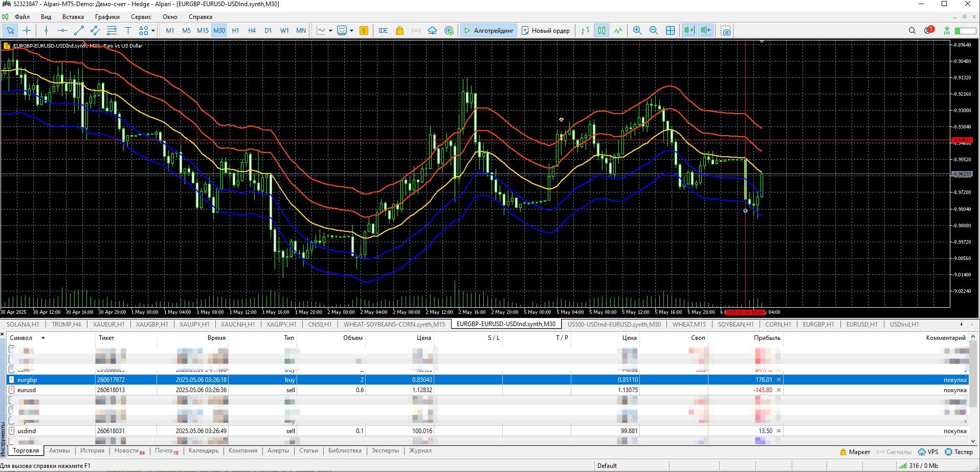Image resolution: width=980 pixels, height=472 pixels.
Task: Expand the indicators list dropdown arrow
Action: coord(351,31)
